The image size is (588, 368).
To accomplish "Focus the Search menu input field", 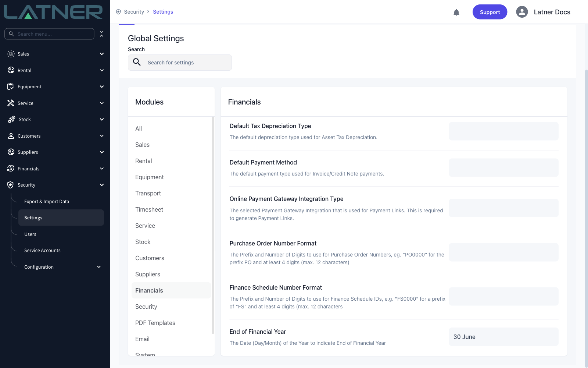I will (49, 34).
